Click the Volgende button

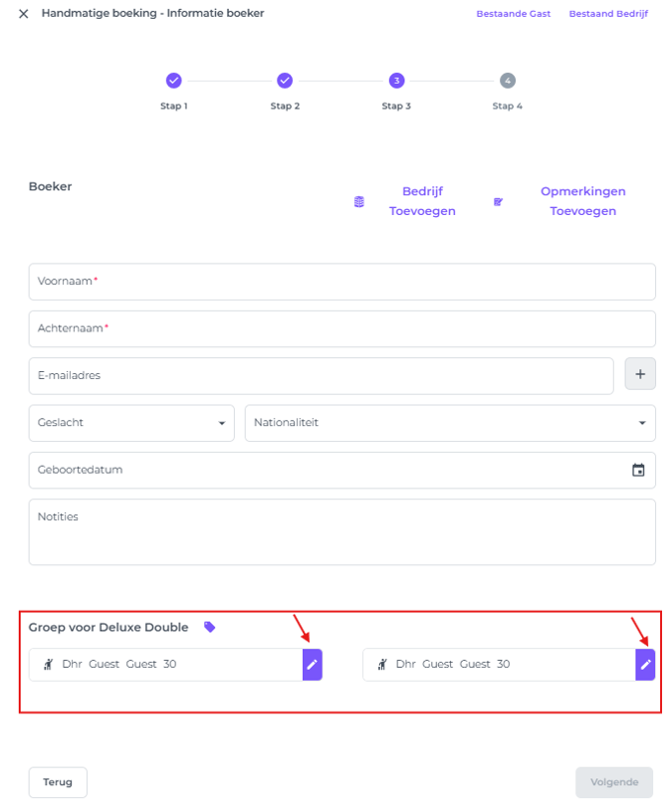(614, 782)
